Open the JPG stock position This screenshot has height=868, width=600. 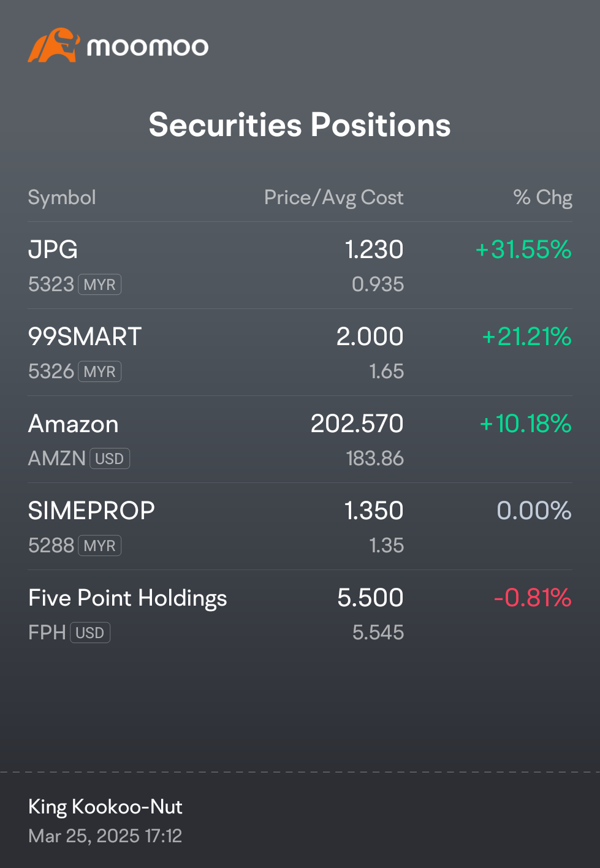pos(300,265)
